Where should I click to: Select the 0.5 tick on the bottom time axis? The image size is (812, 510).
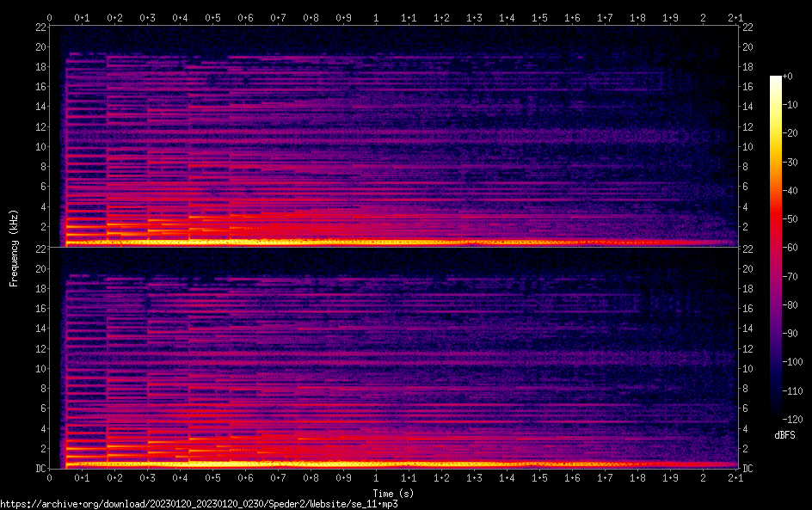pyautogui.click(x=212, y=478)
